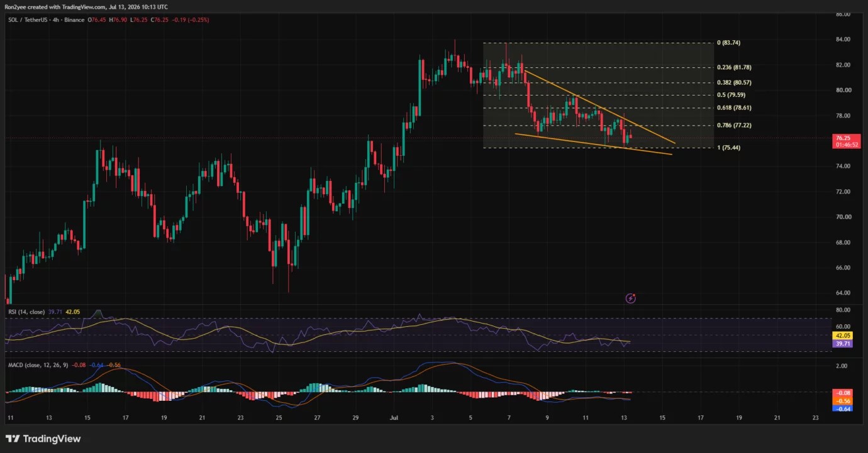Click the 74.00 price axis label

coord(842,166)
